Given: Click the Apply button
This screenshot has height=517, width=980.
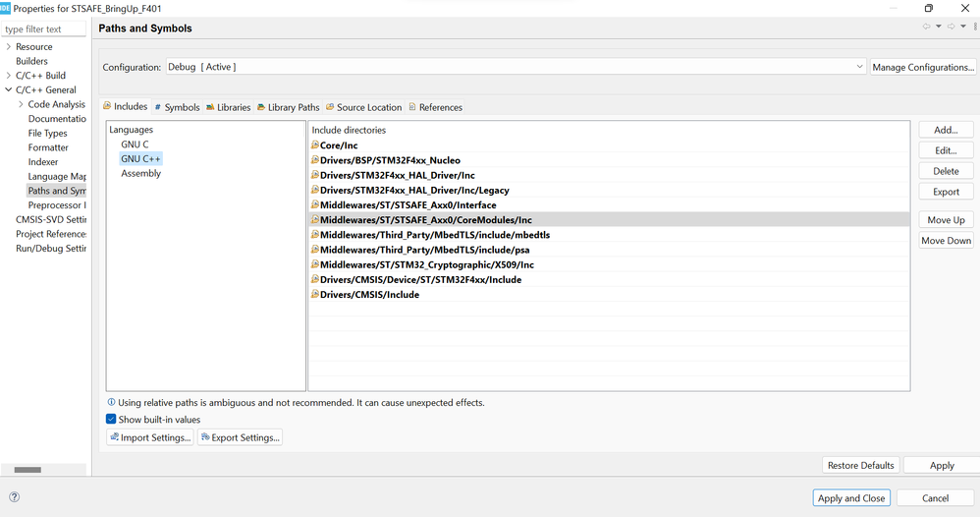Looking at the screenshot, I should pyautogui.click(x=942, y=465).
